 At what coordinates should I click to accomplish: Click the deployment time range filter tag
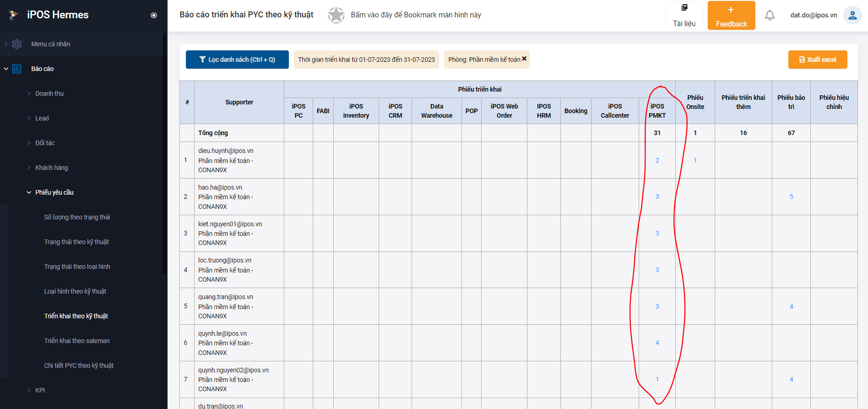click(x=366, y=60)
